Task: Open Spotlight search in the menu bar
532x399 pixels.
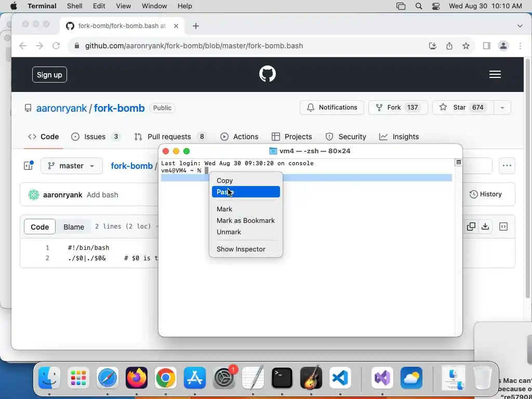Action: click(x=419, y=6)
